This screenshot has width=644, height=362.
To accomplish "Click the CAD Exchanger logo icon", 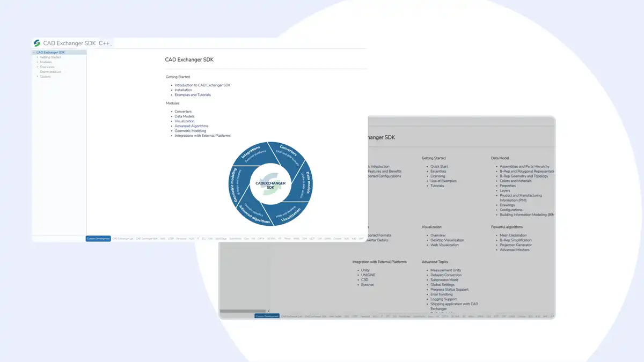I will [37, 43].
